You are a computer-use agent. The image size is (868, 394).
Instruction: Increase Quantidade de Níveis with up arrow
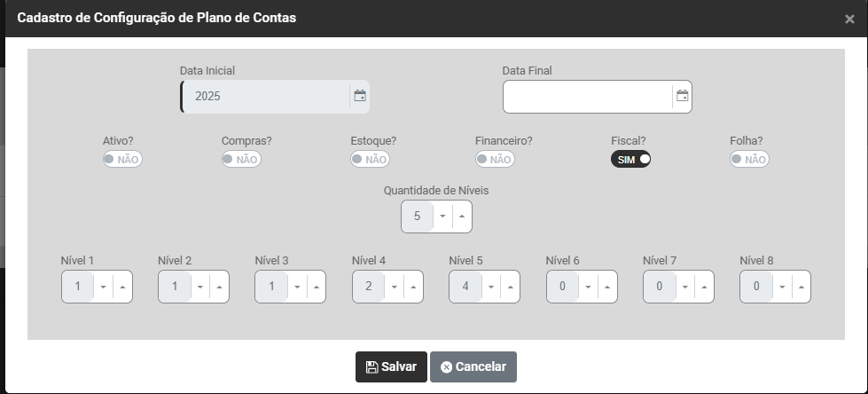coord(462,217)
